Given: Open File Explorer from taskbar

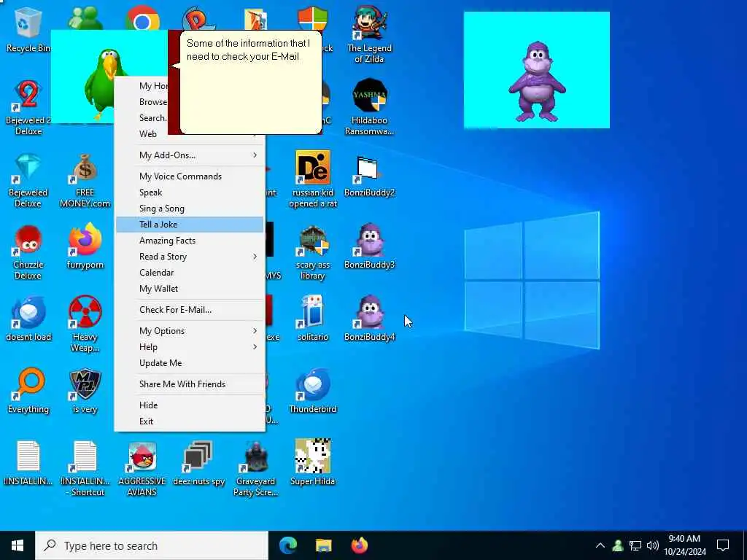Looking at the screenshot, I should coord(323,545).
